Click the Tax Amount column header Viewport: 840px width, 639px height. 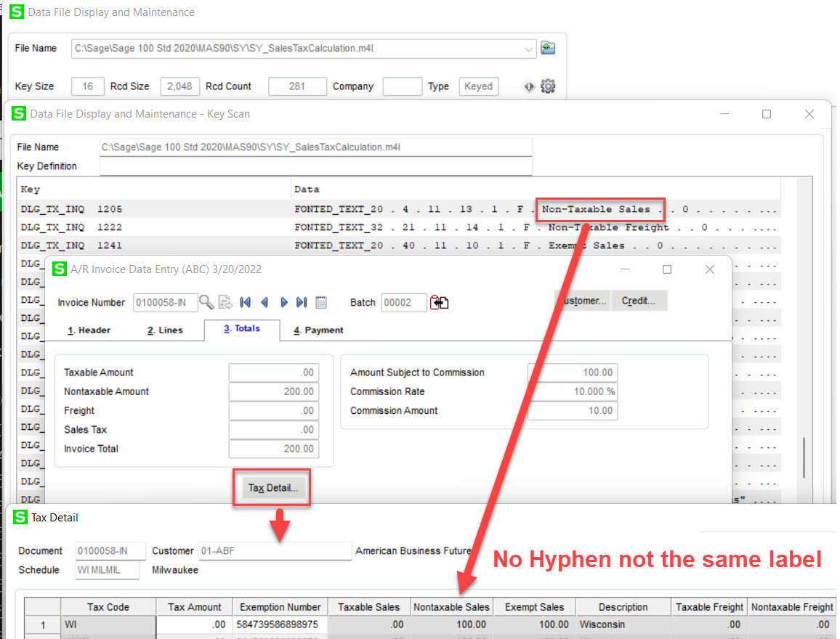tap(194, 607)
